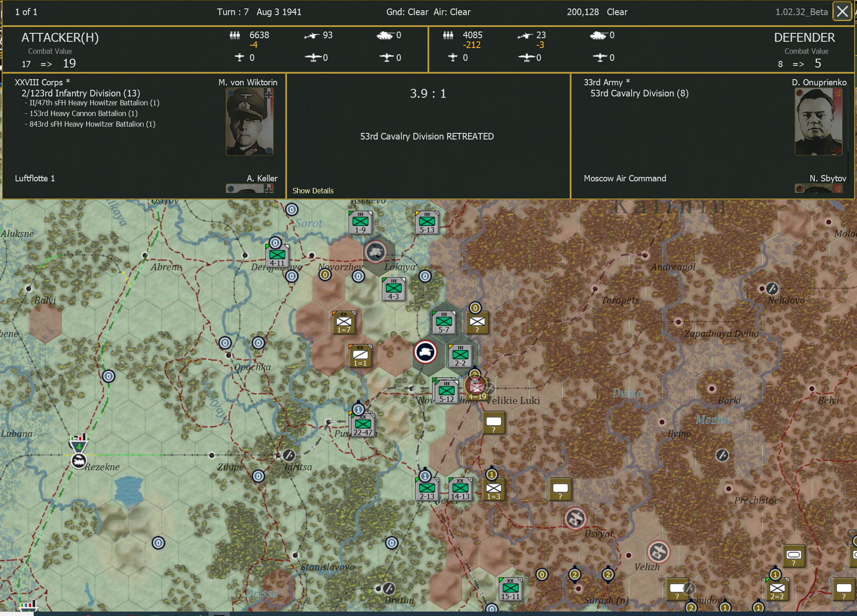Select D. Onuprienko commander portrait
The height and width of the screenshot is (616, 857).
pyautogui.click(x=818, y=121)
